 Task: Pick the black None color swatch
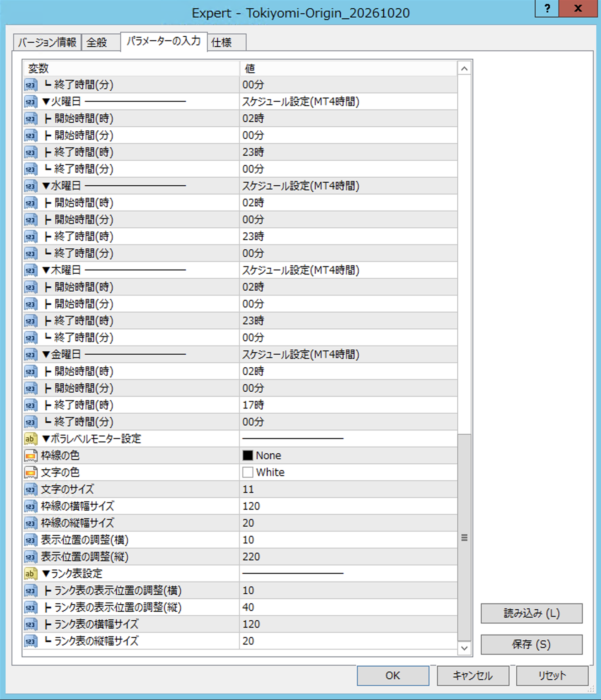(x=248, y=455)
